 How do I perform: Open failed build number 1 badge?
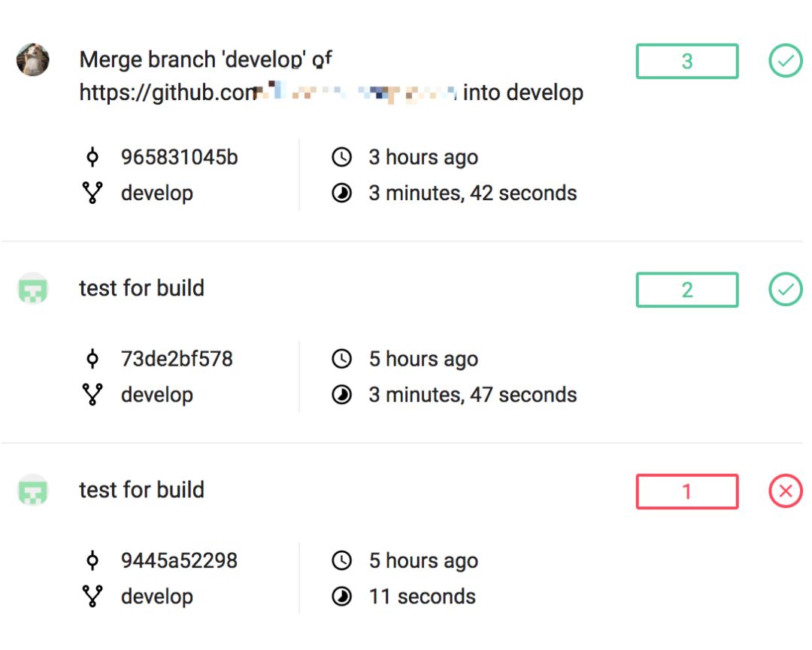click(686, 491)
